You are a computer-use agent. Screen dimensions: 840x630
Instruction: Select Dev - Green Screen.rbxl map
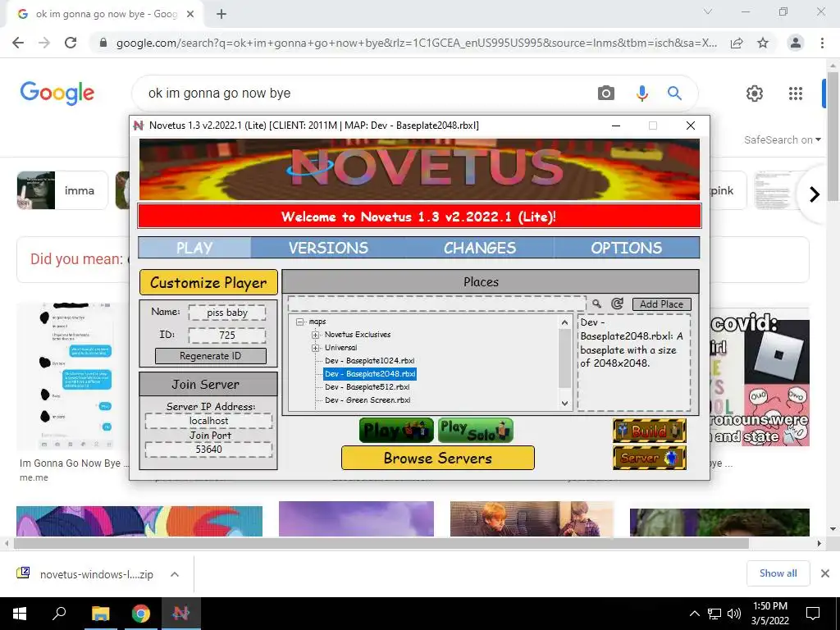367,400
